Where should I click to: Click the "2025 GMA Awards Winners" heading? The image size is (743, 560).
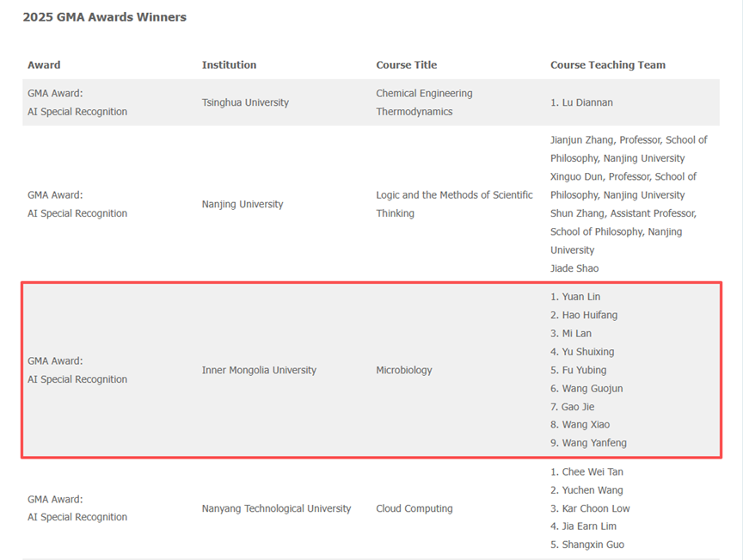(104, 17)
